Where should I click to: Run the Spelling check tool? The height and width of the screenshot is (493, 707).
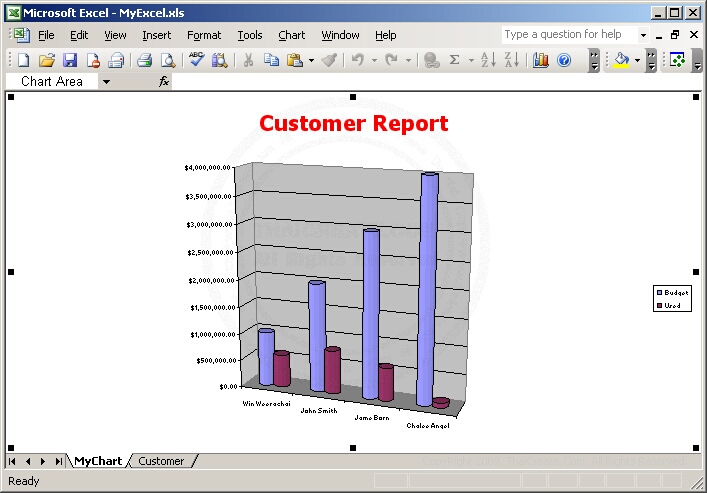pyautogui.click(x=196, y=60)
